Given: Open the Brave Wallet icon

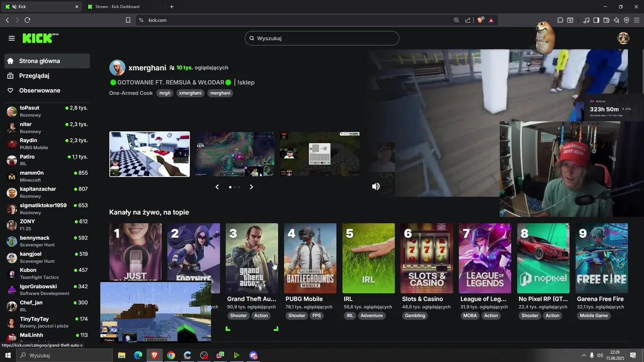Looking at the screenshot, I should pyautogui.click(x=606, y=20).
